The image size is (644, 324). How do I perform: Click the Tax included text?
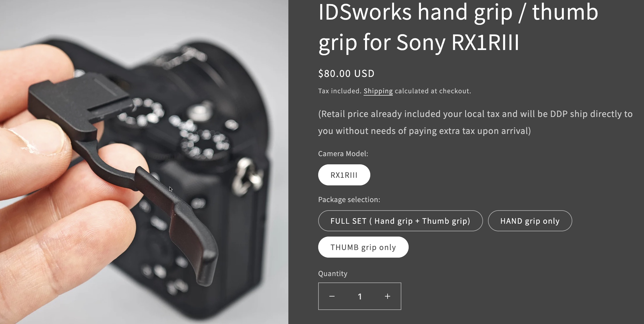(x=340, y=91)
